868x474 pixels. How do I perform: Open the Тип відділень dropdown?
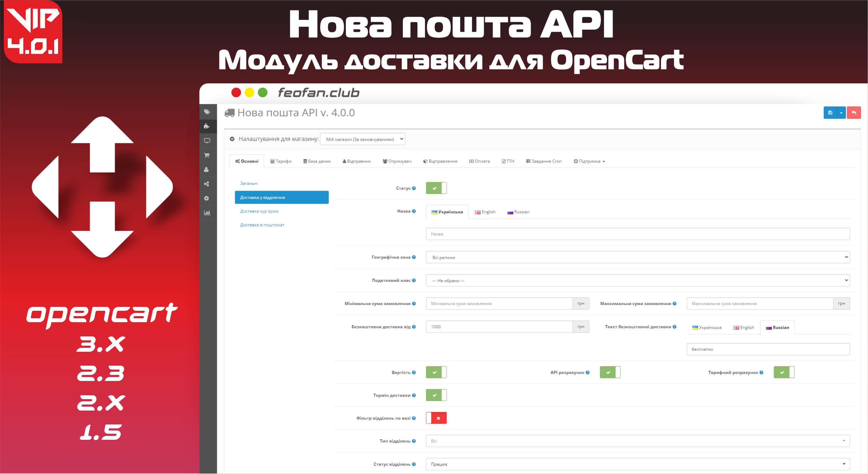[x=638, y=441]
